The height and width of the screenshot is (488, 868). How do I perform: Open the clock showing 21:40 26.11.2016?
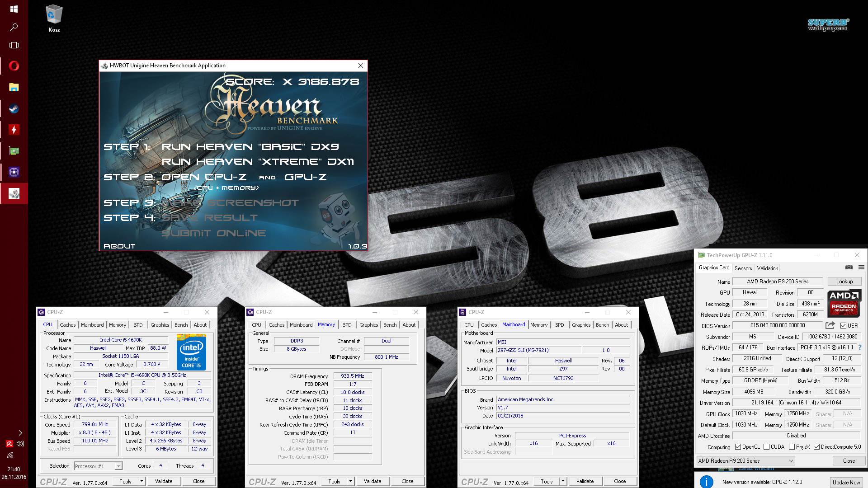(x=14, y=473)
